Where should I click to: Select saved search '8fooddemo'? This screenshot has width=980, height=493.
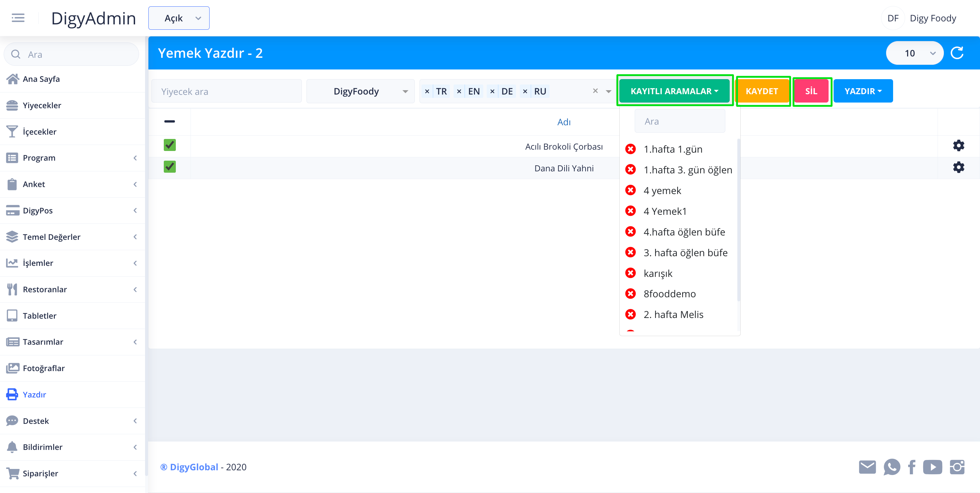tap(669, 294)
